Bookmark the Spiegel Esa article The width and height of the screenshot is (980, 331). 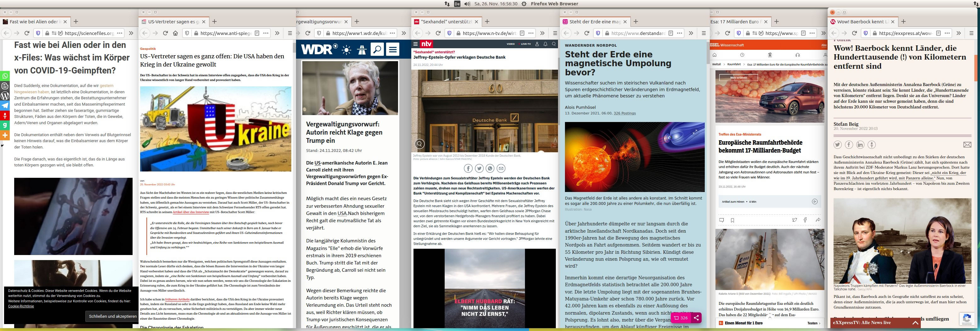[x=732, y=220]
